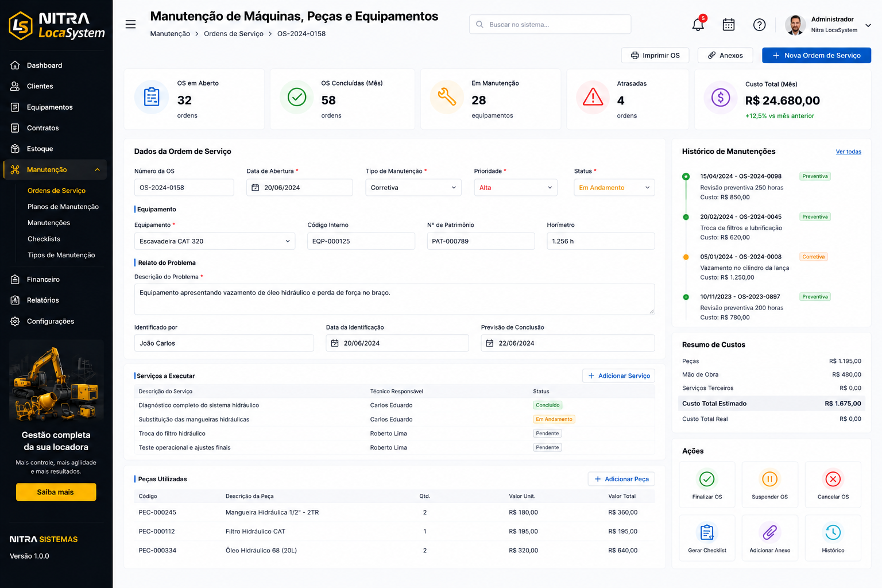
Task: Click the Dashboard home icon in sidebar
Action: click(x=15, y=65)
